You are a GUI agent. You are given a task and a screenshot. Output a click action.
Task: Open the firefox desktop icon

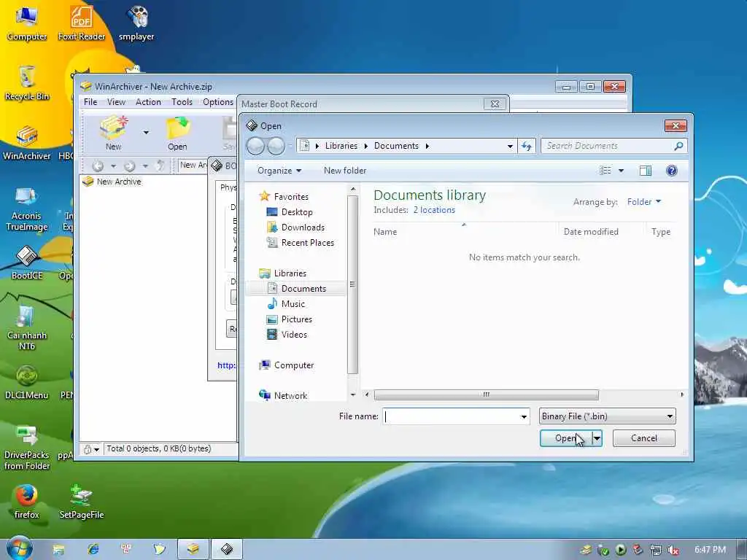[27, 502]
